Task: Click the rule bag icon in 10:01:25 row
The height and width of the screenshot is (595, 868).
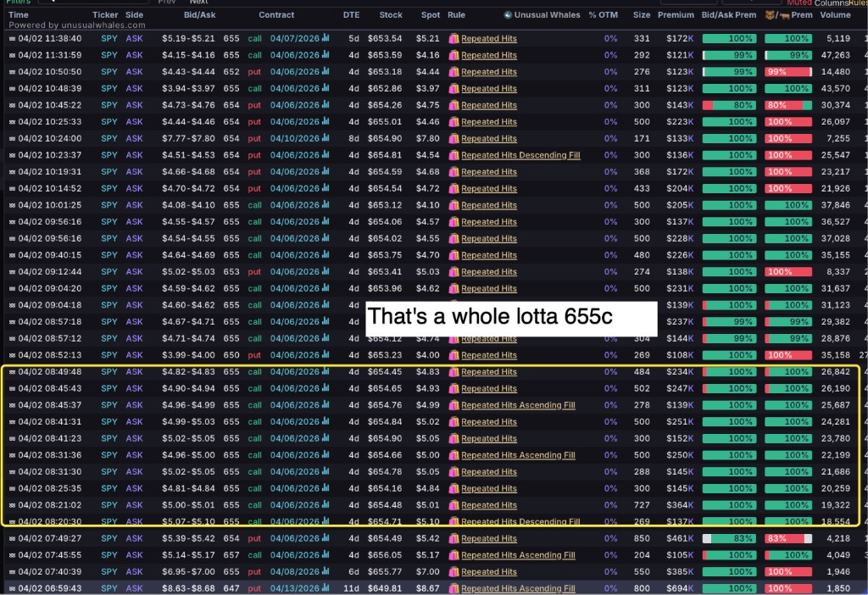Action: pyautogui.click(x=454, y=205)
